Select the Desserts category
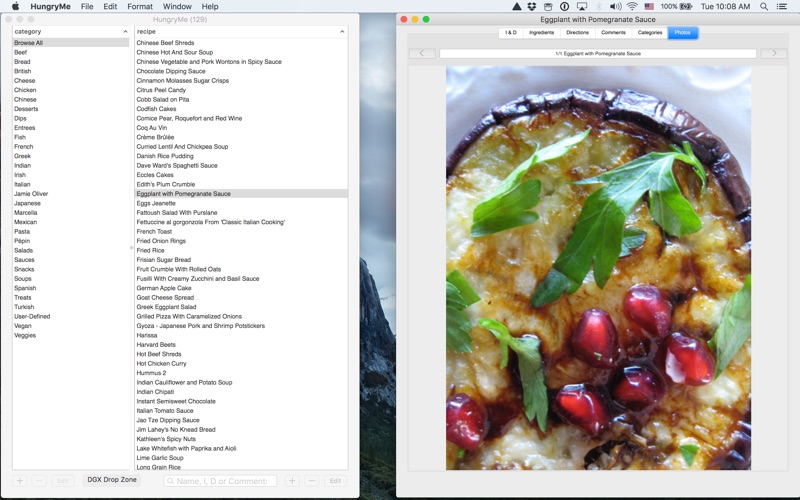Image resolution: width=800 pixels, height=500 pixels. click(x=70, y=109)
